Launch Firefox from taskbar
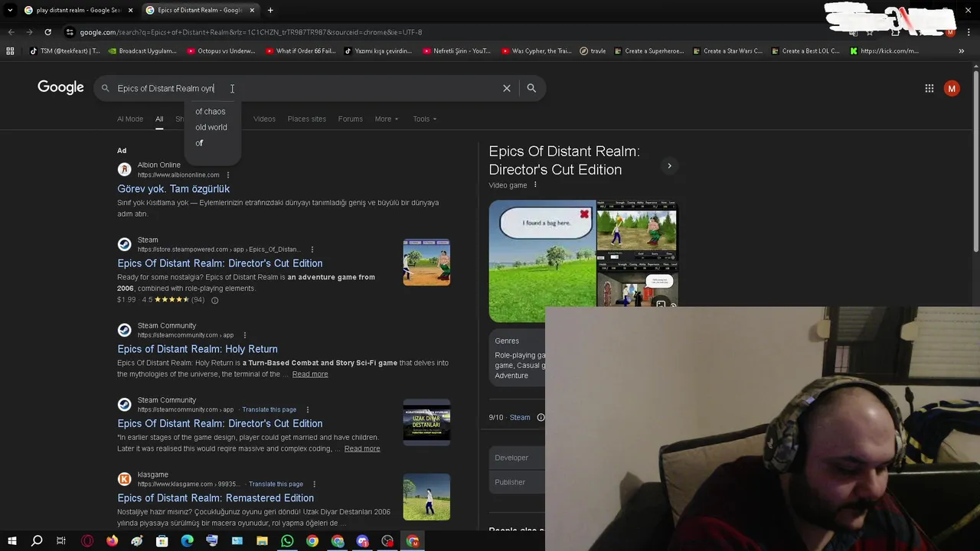Image resolution: width=980 pixels, height=551 pixels. (x=112, y=541)
